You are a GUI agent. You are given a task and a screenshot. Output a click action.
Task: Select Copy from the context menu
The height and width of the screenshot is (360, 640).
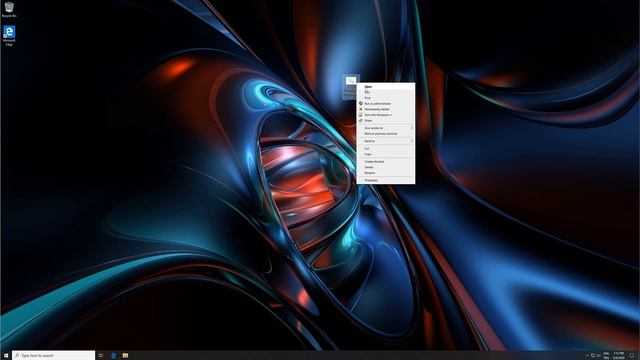pos(386,154)
